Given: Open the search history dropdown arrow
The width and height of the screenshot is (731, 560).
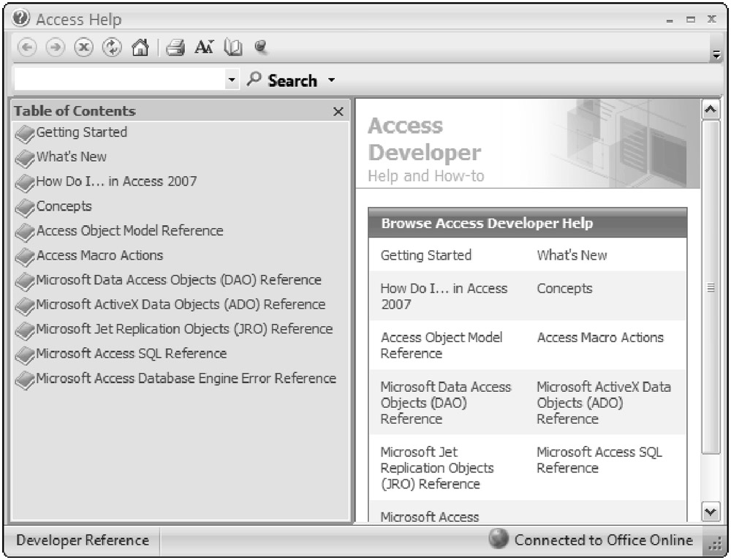Looking at the screenshot, I should coord(232,80).
